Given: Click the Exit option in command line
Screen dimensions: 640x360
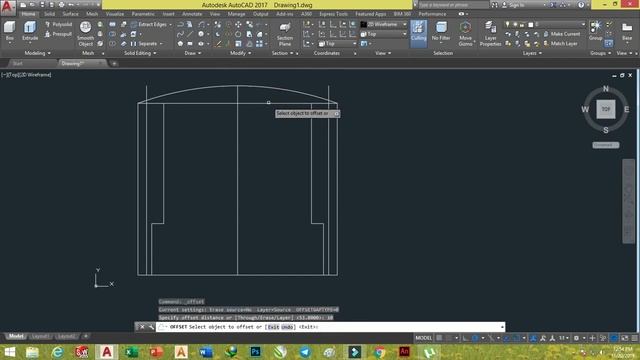Looking at the screenshot, I should coord(273,327).
